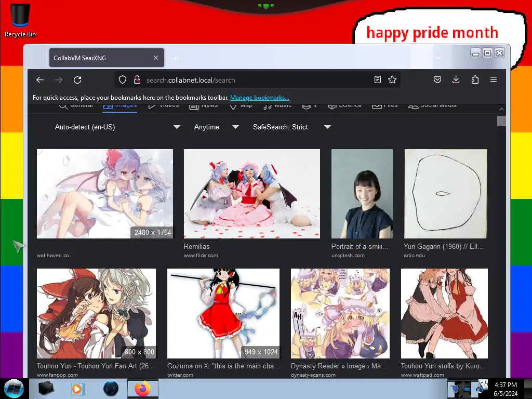This screenshot has width=532, height=399.
Task: Switch to the Music search category
Action: (x=277, y=106)
